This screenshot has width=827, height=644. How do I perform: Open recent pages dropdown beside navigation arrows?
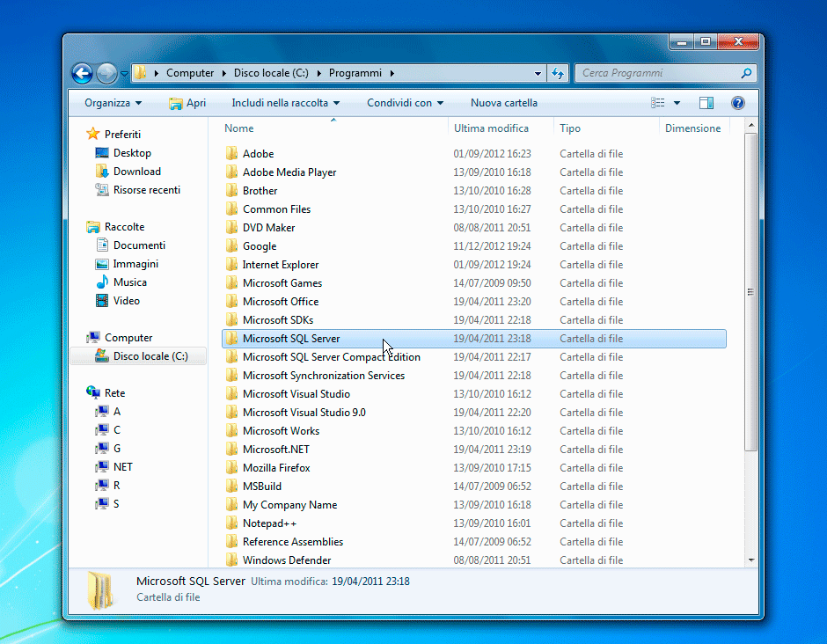coord(124,74)
